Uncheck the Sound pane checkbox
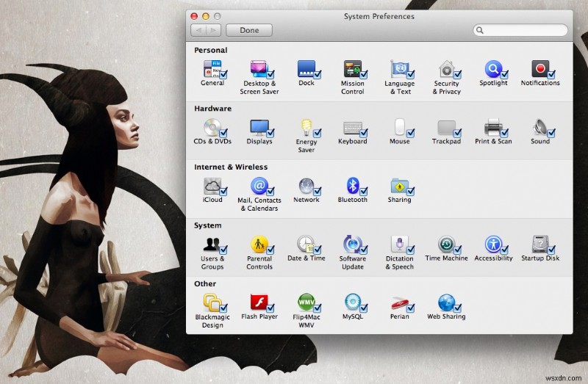 pyautogui.click(x=551, y=133)
